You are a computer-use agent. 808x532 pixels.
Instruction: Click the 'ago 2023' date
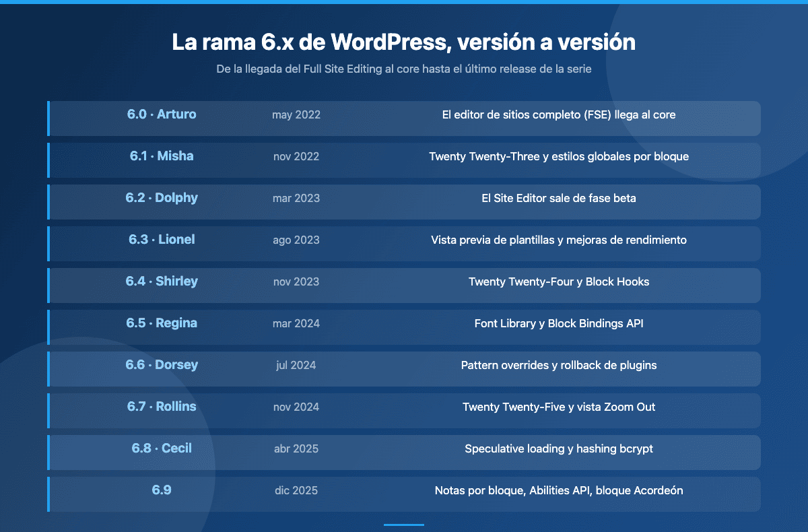(x=296, y=240)
